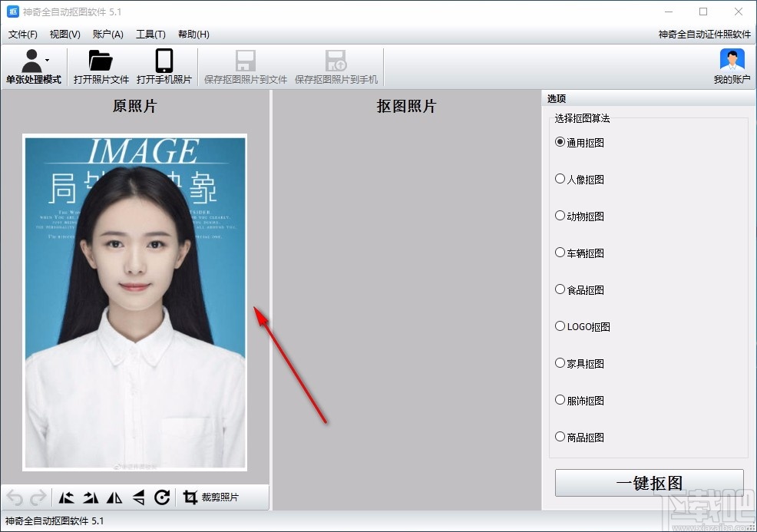This screenshot has width=757, height=532.
Task: Click the 抠图照片 heading text
Action: click(406, 106)
